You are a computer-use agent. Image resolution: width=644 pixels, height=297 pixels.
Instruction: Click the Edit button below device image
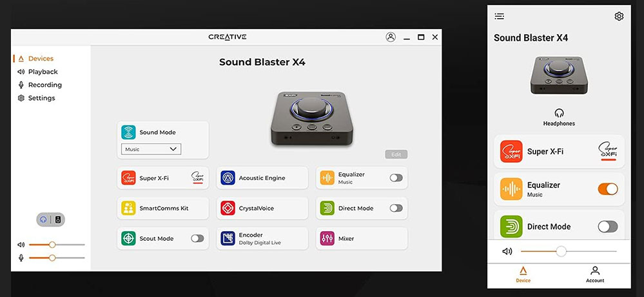pos(396,154)
